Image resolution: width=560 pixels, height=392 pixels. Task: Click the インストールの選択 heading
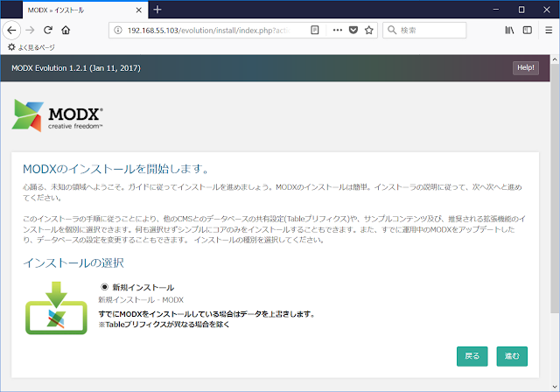pos(73,263)
